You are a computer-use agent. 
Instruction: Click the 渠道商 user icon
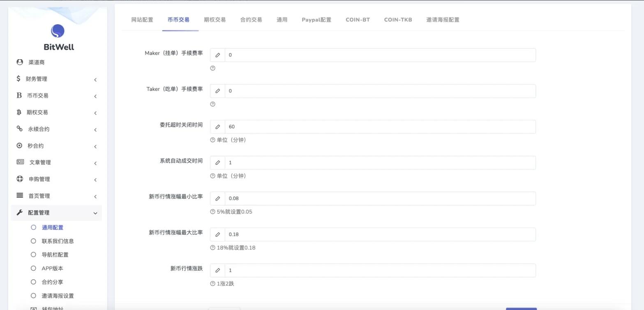20,62
